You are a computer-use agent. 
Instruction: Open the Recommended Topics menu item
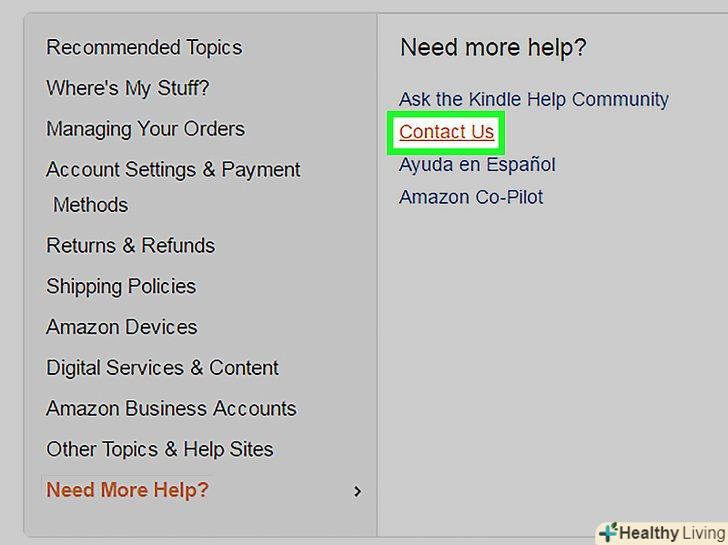(x=144, y=47)
